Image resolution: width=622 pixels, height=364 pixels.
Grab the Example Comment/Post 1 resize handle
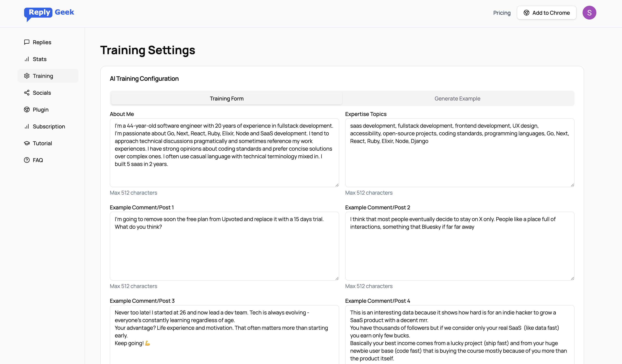tap(337, 278)
